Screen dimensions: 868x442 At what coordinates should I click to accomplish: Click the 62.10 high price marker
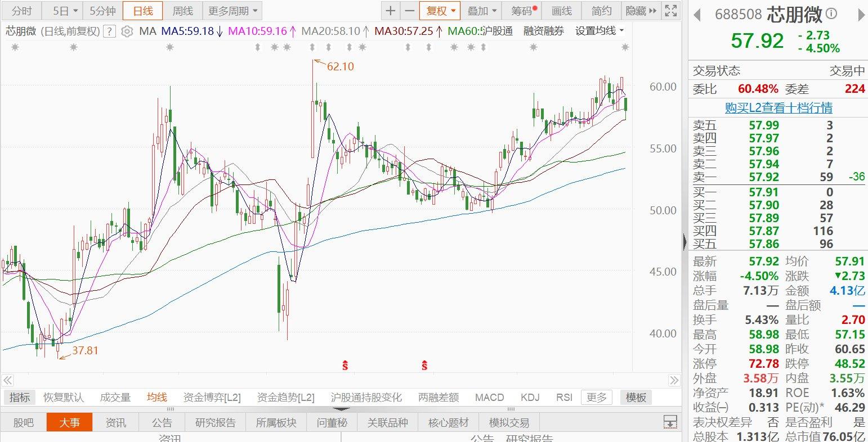(340, 66)
